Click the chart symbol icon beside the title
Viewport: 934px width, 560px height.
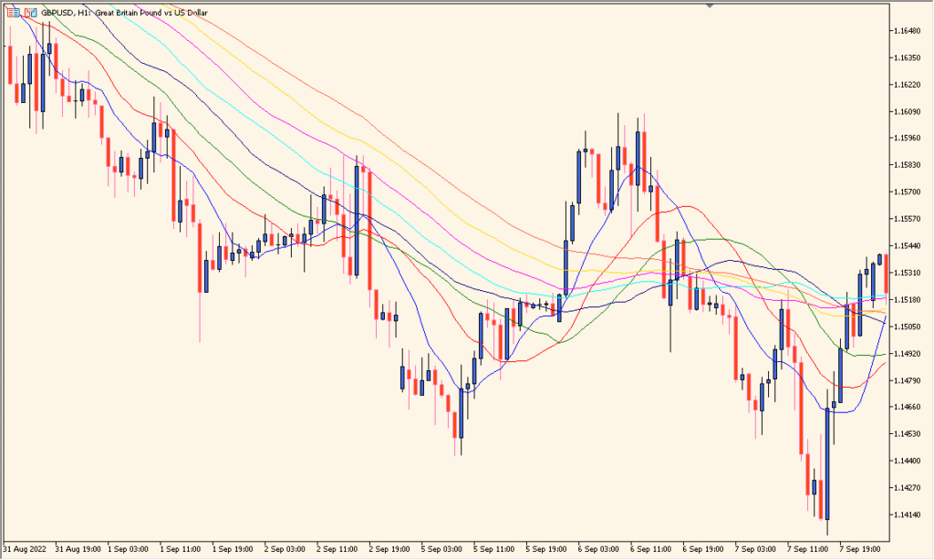[29, 13]
